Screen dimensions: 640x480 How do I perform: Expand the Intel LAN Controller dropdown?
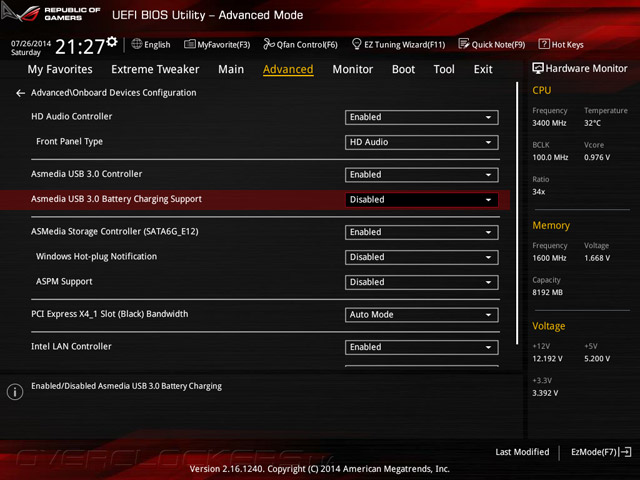coord(422,347)
